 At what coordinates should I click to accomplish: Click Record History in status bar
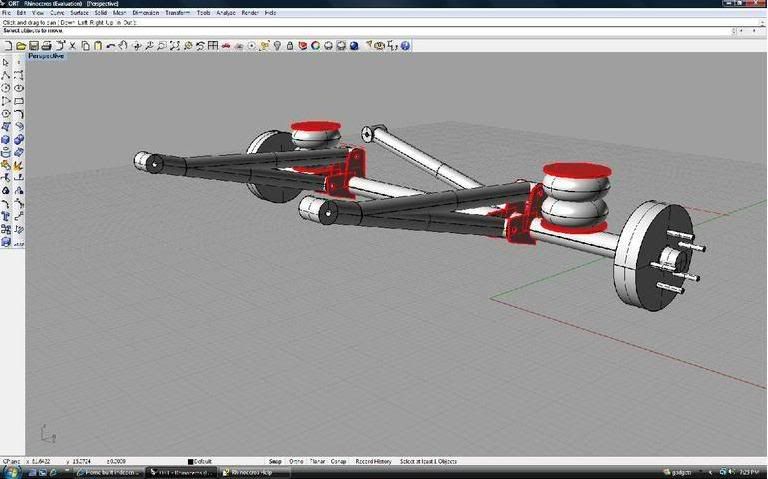[374, 461]
